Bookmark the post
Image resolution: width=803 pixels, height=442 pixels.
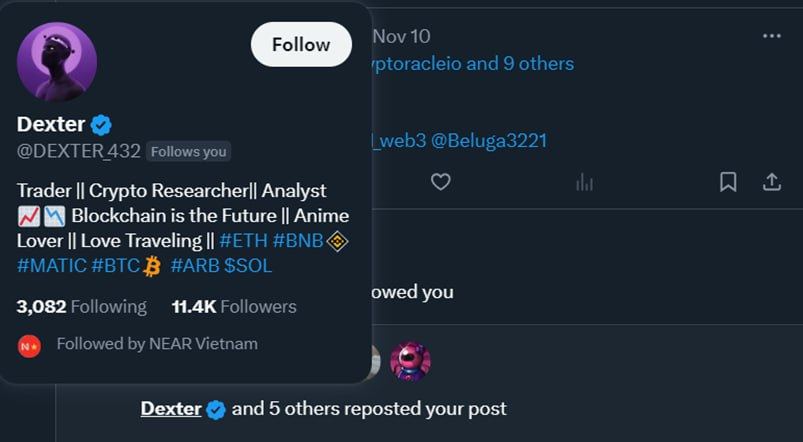tap(728, 181)
